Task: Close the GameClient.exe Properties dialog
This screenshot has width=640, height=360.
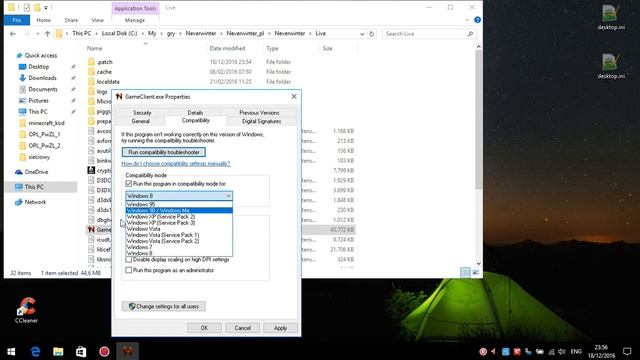Action: tap(294, 97)
